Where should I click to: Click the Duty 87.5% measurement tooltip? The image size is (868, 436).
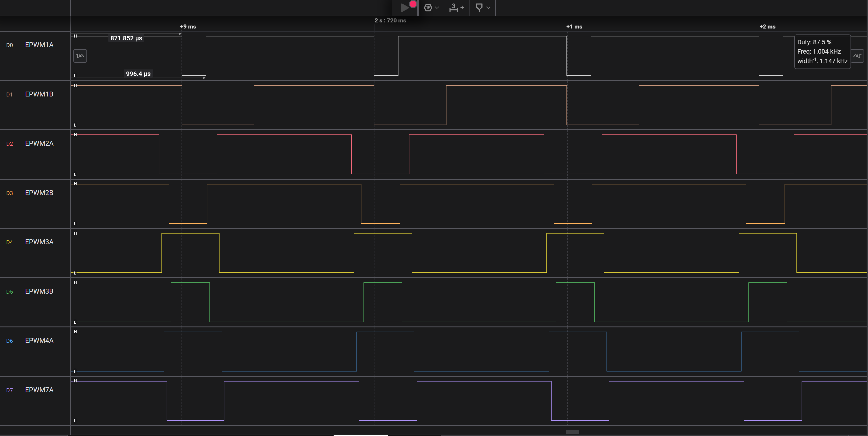click(x=823, y=51)
